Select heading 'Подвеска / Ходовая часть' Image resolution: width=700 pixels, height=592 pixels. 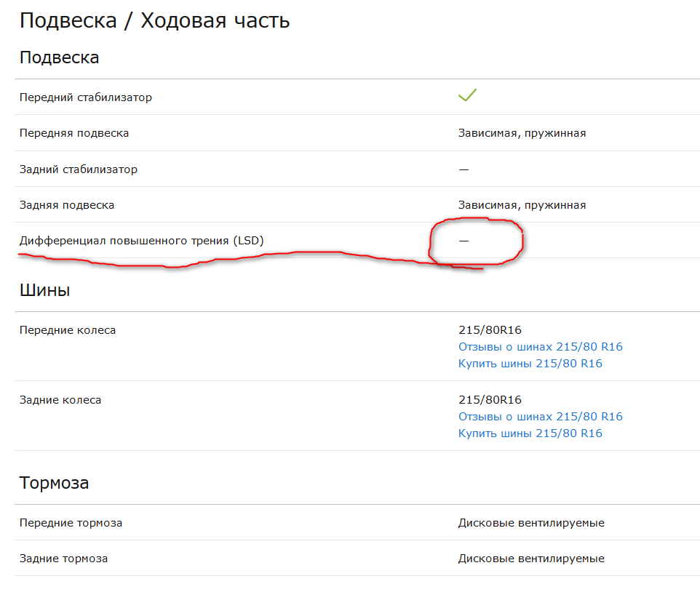tap(154, 20)
